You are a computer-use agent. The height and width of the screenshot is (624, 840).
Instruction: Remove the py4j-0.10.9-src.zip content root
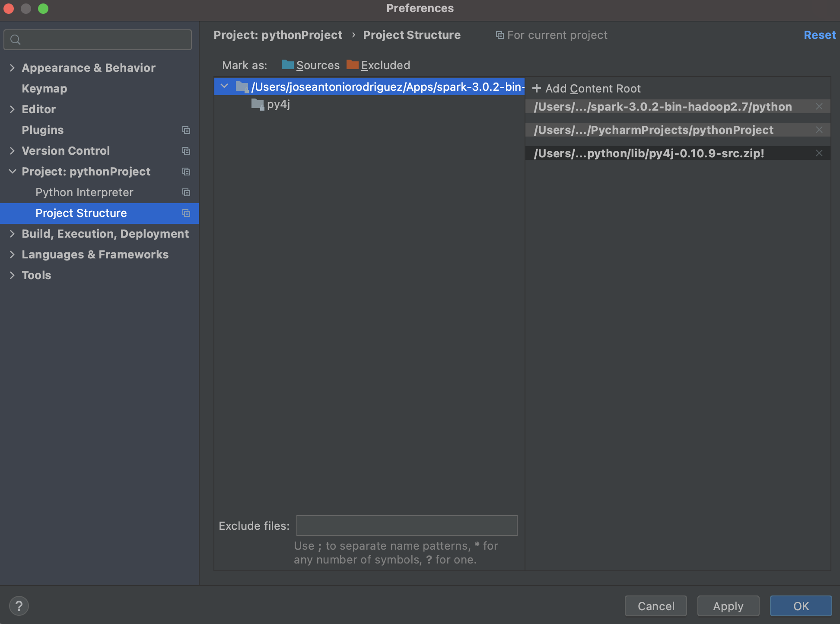tap(819, 153)
